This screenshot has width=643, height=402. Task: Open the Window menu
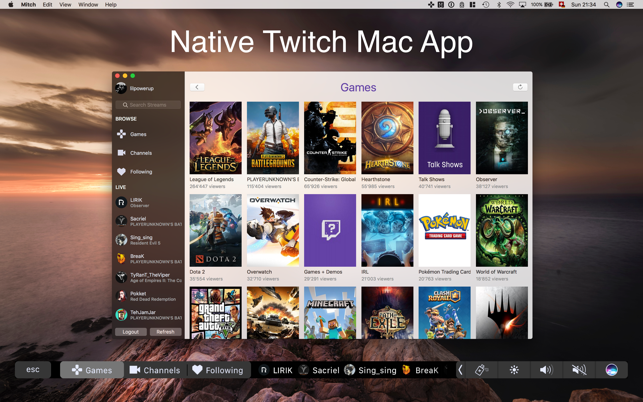[x=88, y=5]
